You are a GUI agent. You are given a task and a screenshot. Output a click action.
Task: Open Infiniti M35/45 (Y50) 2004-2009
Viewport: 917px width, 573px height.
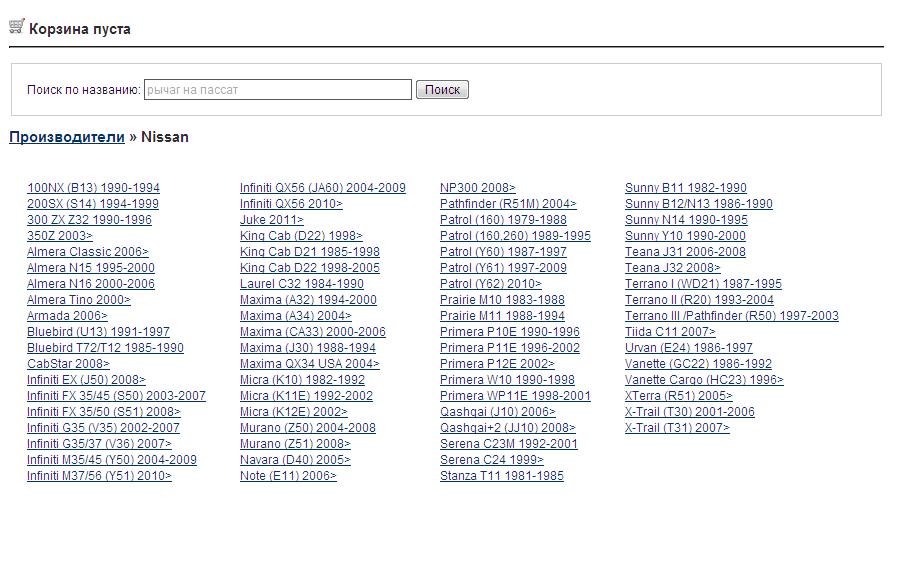click(x=112, y=460)
